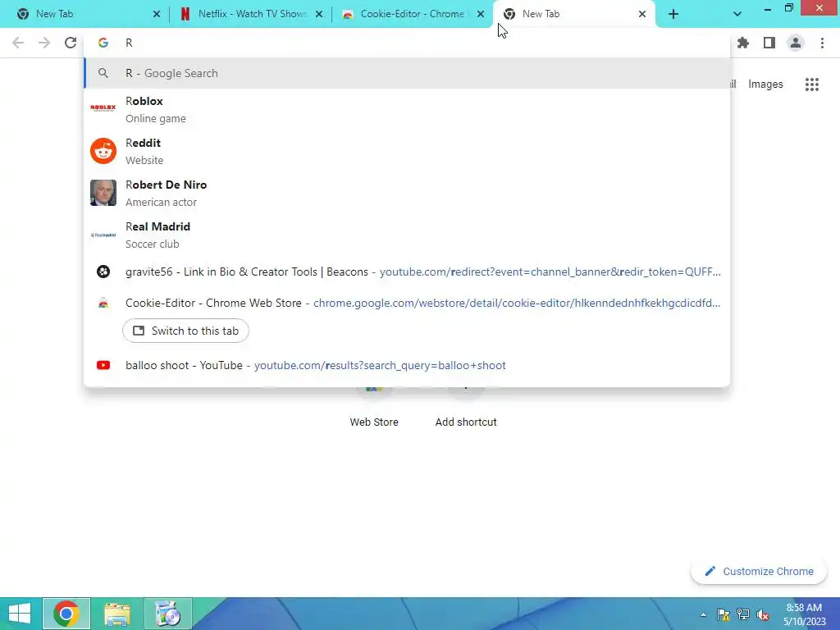
Task: Click the Beacons icon next to gravite56
Action: coord(103,272)
